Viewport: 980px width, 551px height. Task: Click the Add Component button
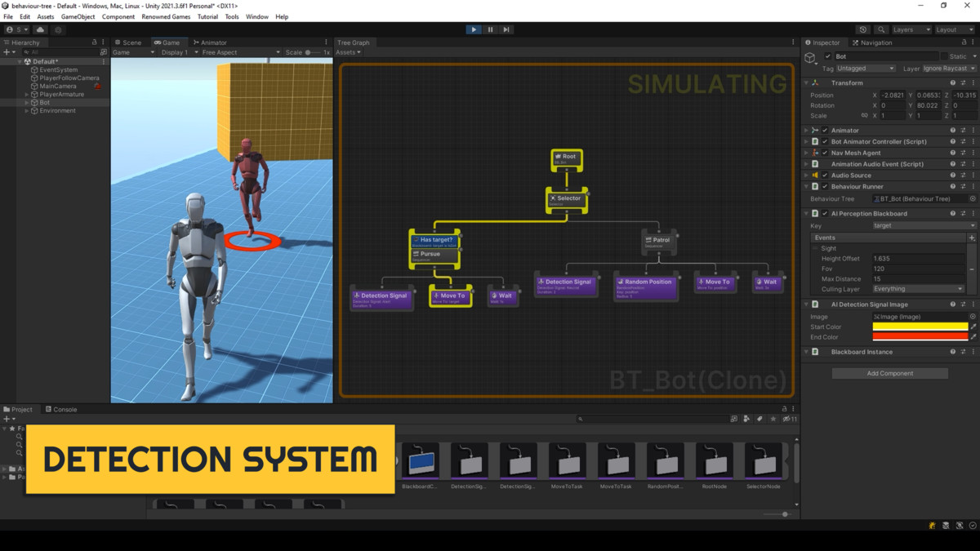tap(889, 373)
